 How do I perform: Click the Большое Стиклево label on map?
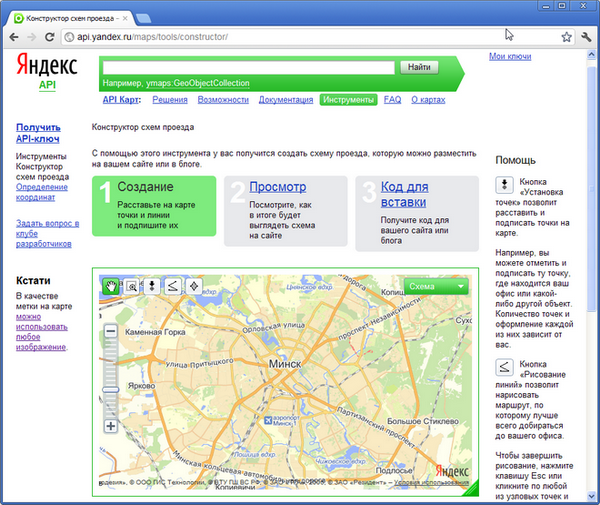coord(423,421)
